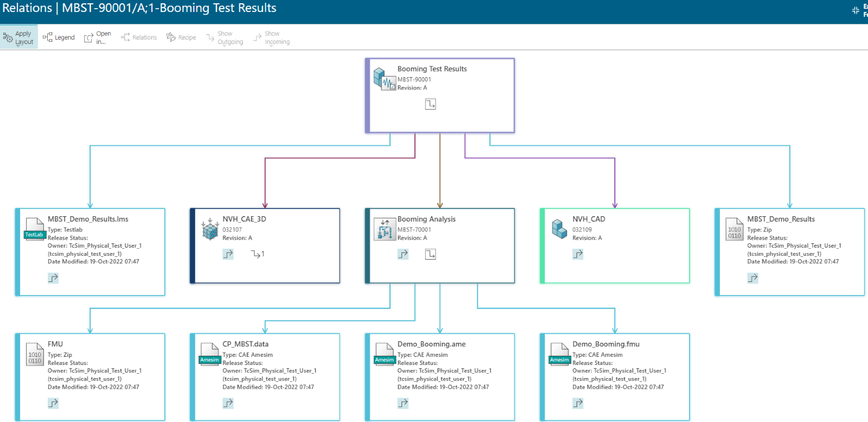Click the MBST-90001 ID text
Viewport: 868px width, 422px height.
(x=414, y=79)
